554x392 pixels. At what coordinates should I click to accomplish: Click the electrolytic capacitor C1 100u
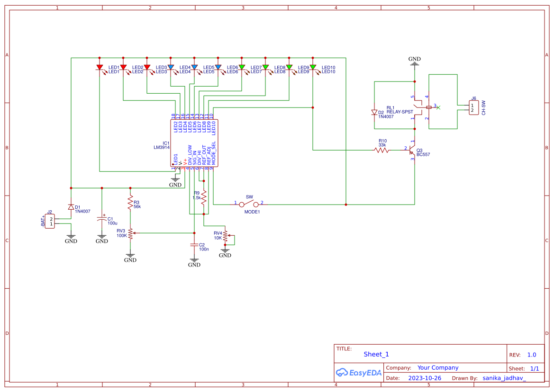click(102, 219)
